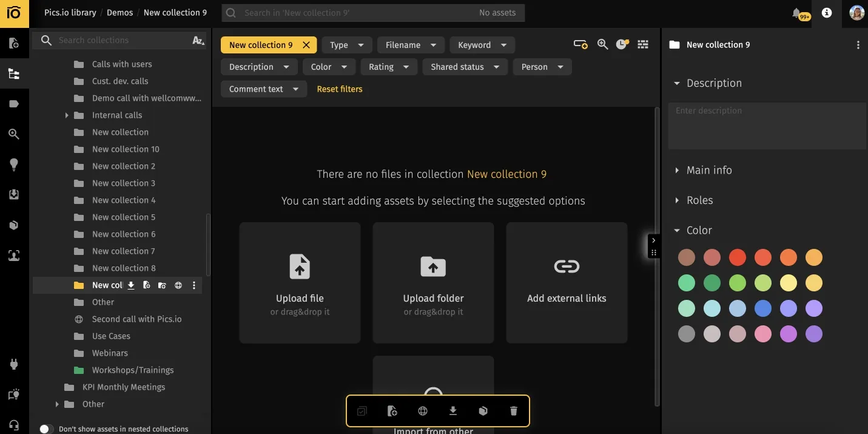Click the Reset filters link
Screen dimensions: 868x434
(x=340, y=89)
